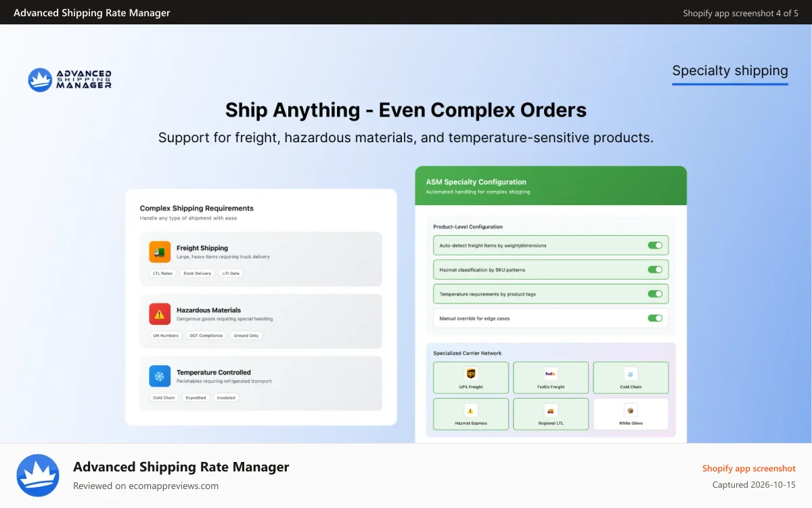Click the DOT Compliance tag
Image resolution: width=812 pixels, height=508 pixels.
[206, 336]
